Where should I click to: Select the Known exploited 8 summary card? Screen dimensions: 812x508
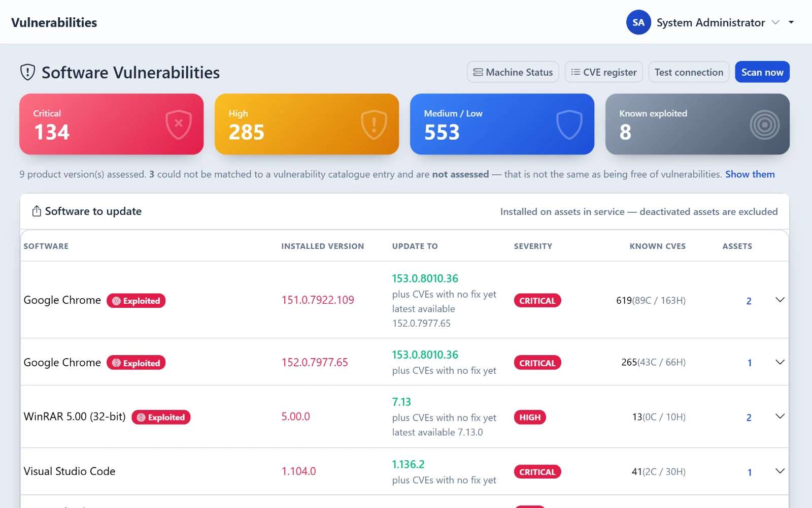click(698, 124)
